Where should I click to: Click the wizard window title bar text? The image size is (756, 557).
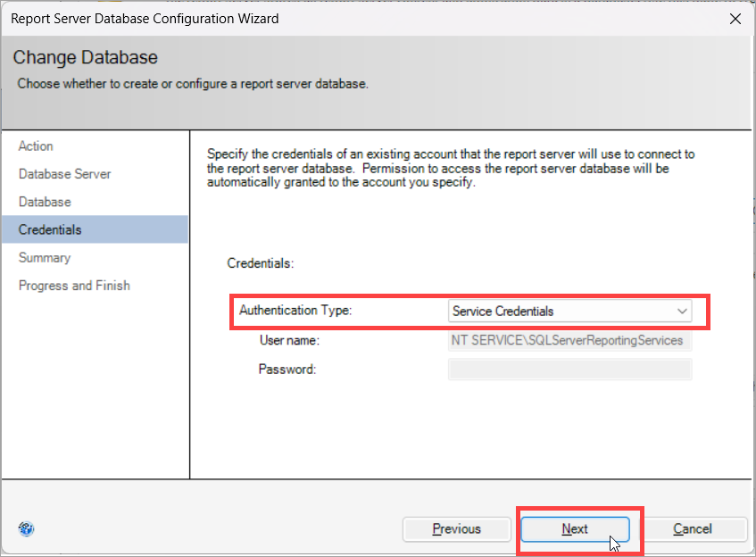[145, 19]
